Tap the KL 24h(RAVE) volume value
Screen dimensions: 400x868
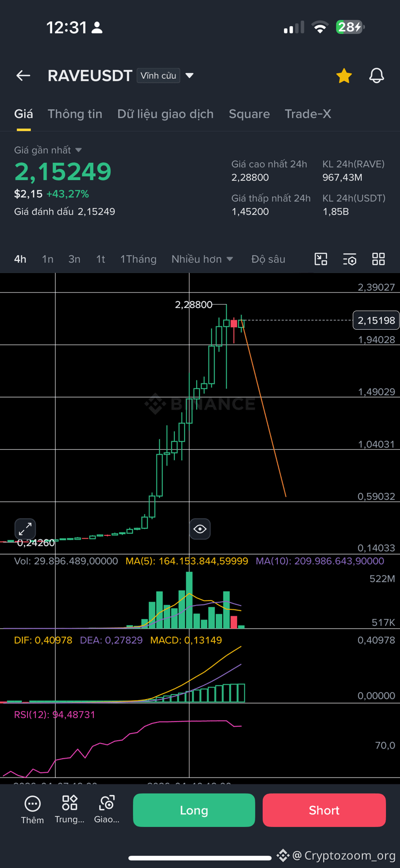click(342, 177)
